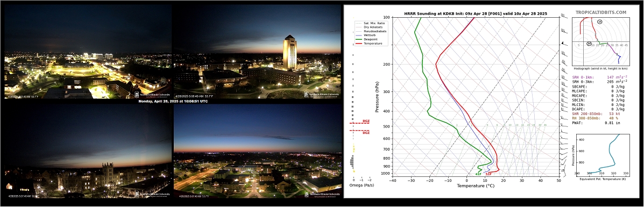Click the 51F surface temperature label
This screenshot has width=644, height=207.
(x=489, y=174)
